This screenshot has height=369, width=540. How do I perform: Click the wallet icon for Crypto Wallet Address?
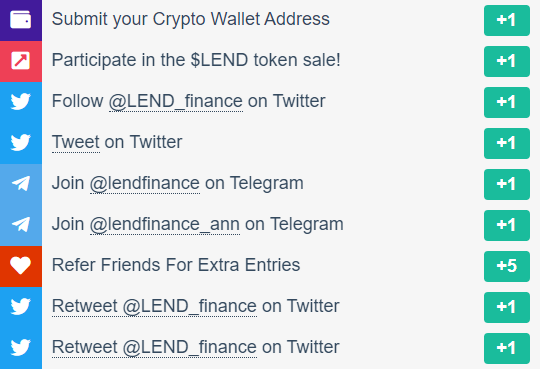pos(21,19)
